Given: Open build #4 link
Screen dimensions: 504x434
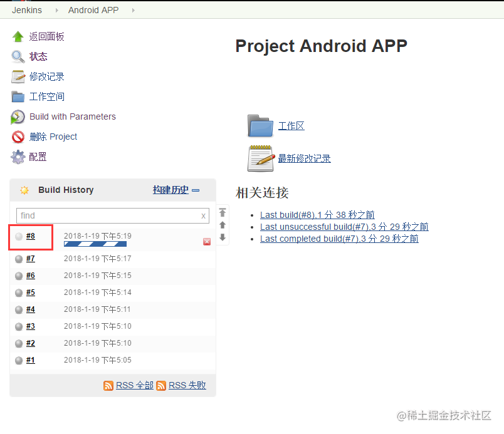Looking at the screenshot, I should pyautogui.click(x=31, y=309).
